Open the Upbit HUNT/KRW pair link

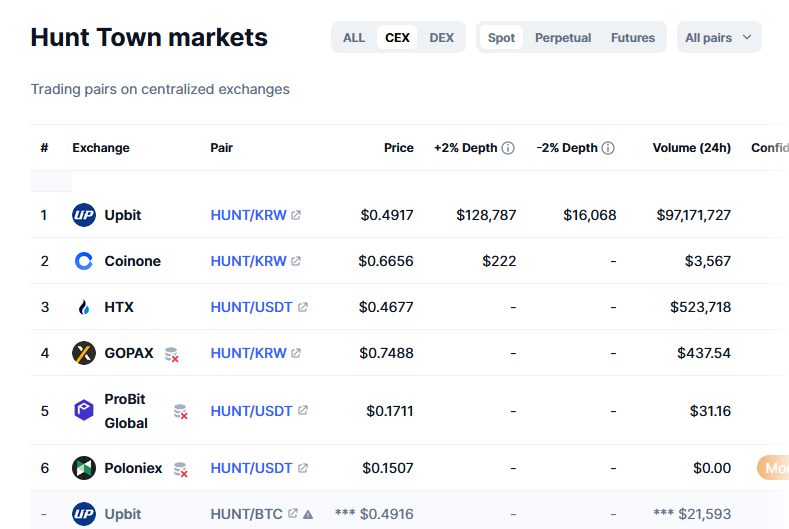click(249, 215)
